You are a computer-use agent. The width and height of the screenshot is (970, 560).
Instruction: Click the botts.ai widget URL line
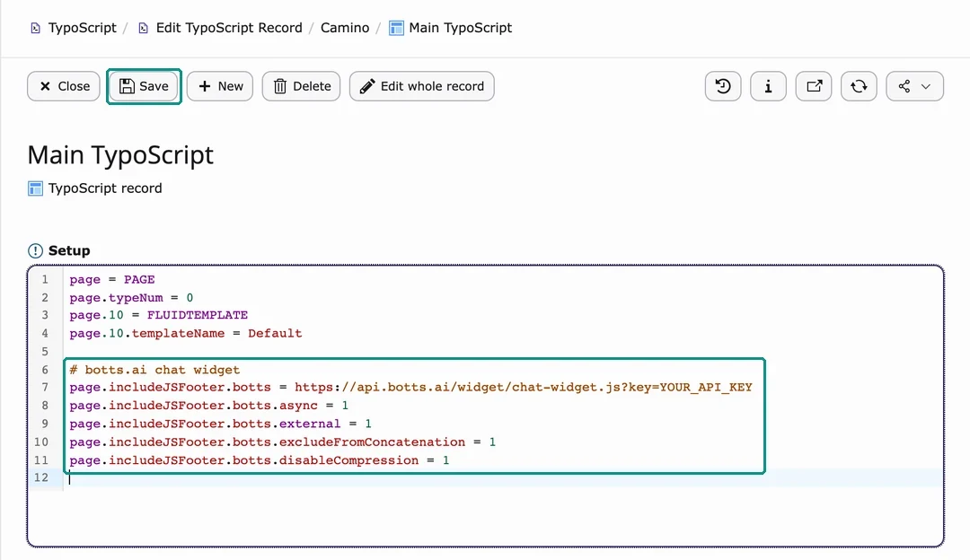(410, 388)
